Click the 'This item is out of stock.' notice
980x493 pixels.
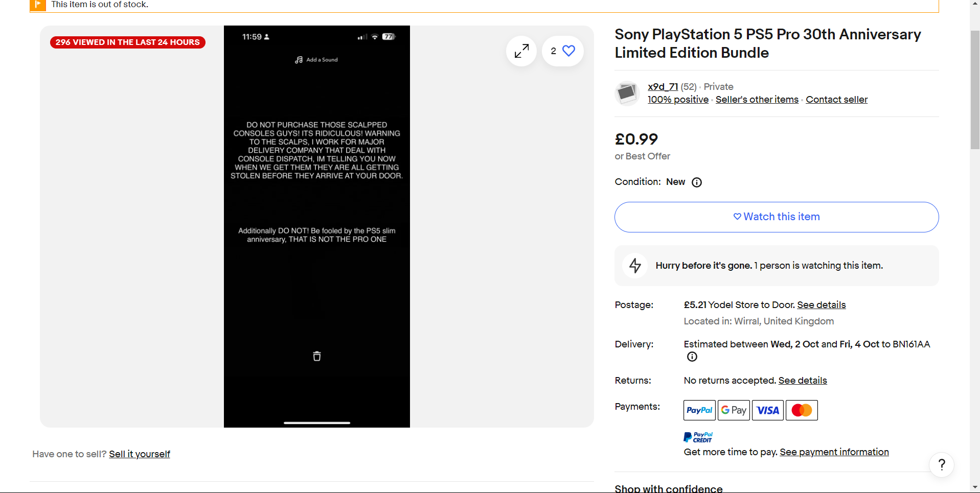pyautogui.click(x=100, y=5)
